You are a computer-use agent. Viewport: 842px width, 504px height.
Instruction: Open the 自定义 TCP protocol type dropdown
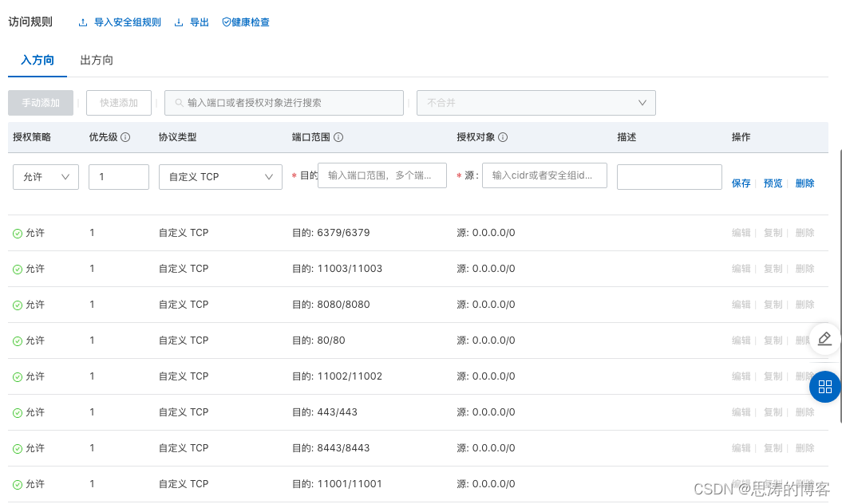pos(220,177)
